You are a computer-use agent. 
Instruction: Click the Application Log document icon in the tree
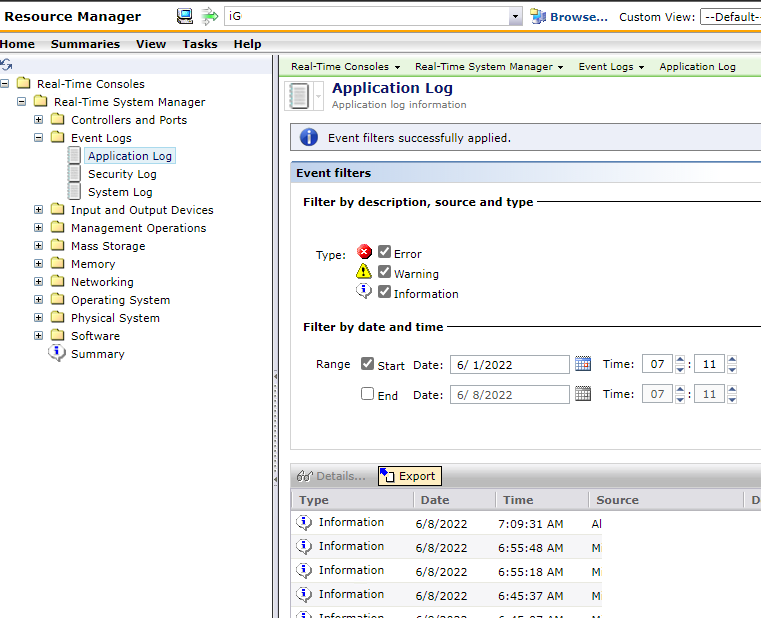[x=74, y=155]
